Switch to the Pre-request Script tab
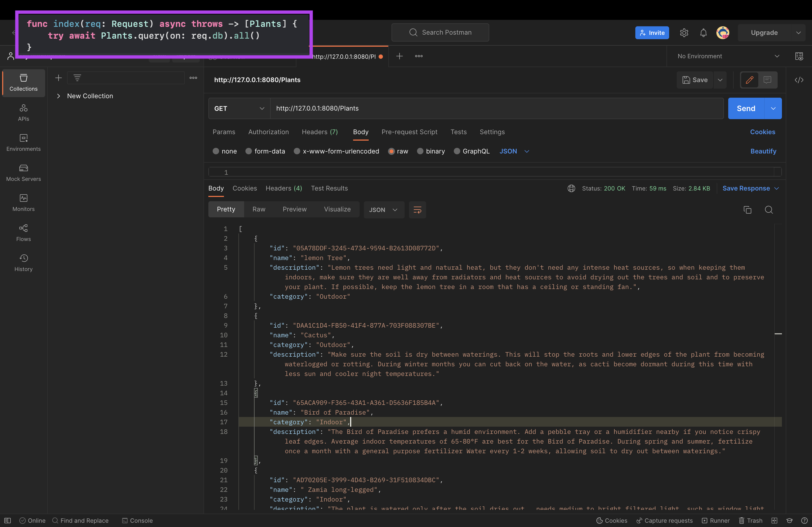The width and height of the screenshot is (812, 527). click(409, 132)
